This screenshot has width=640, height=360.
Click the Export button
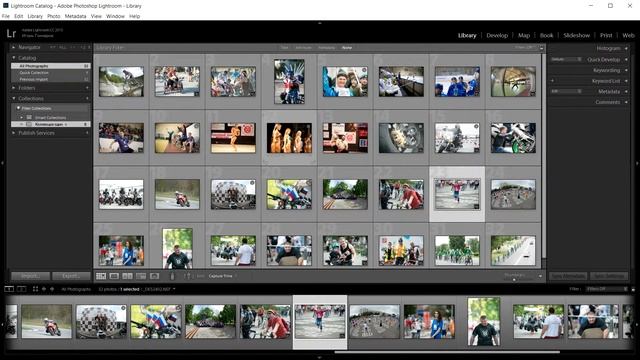point(71,276)
